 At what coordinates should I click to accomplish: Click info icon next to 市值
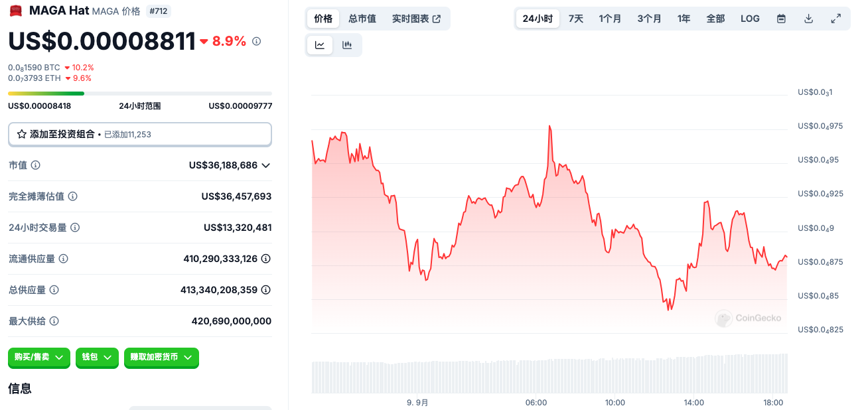coord(36,165)
